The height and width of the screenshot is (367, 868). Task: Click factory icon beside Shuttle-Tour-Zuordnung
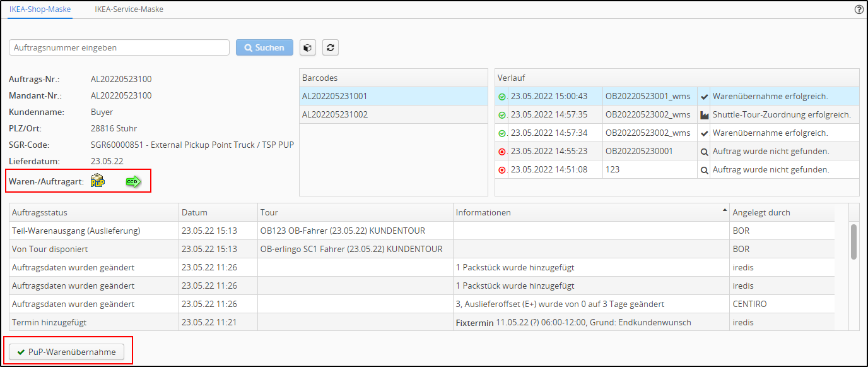tap(704, 115)
